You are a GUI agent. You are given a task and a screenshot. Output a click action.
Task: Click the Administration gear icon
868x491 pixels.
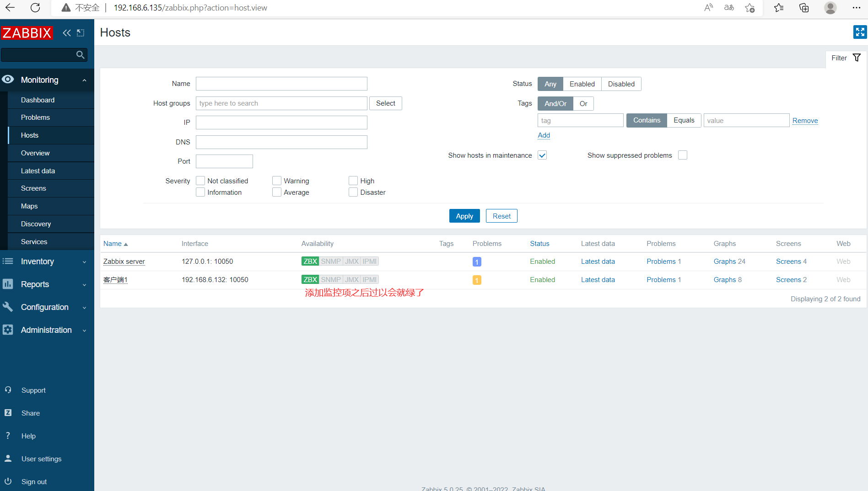click(x=8, y=330)
